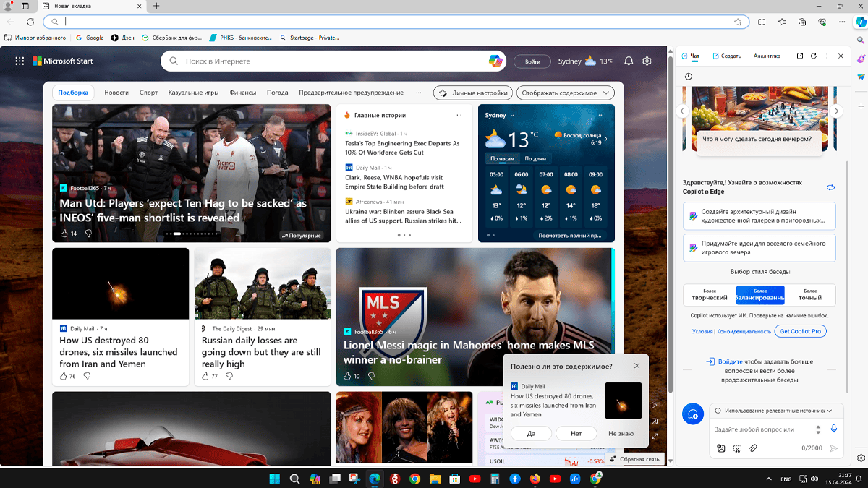The width and height of the screenshot is (868, 488).
Task: Select the Подборка tab
Action: coord(73,93)
